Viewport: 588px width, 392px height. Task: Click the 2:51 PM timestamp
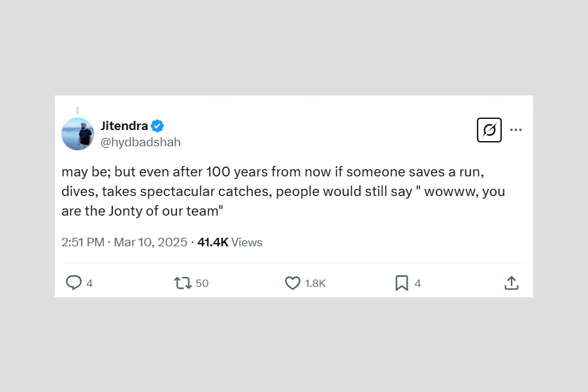coord(83,242)
